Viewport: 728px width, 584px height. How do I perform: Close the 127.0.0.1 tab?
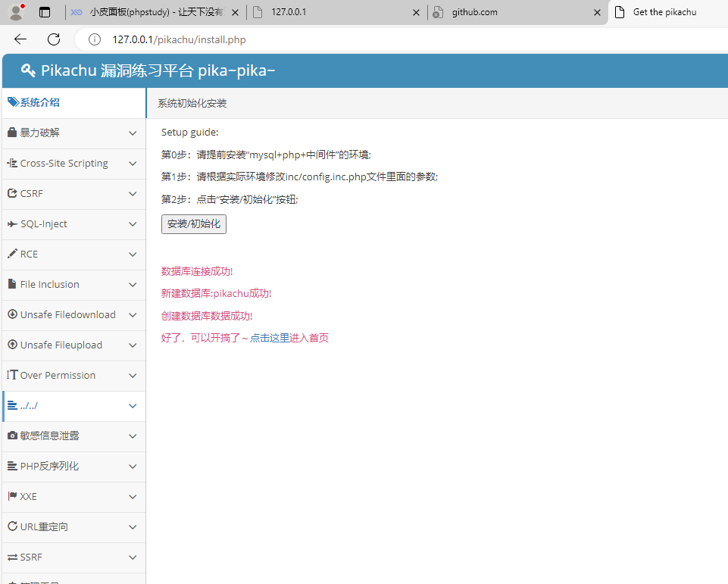click(x=417, y=13)
